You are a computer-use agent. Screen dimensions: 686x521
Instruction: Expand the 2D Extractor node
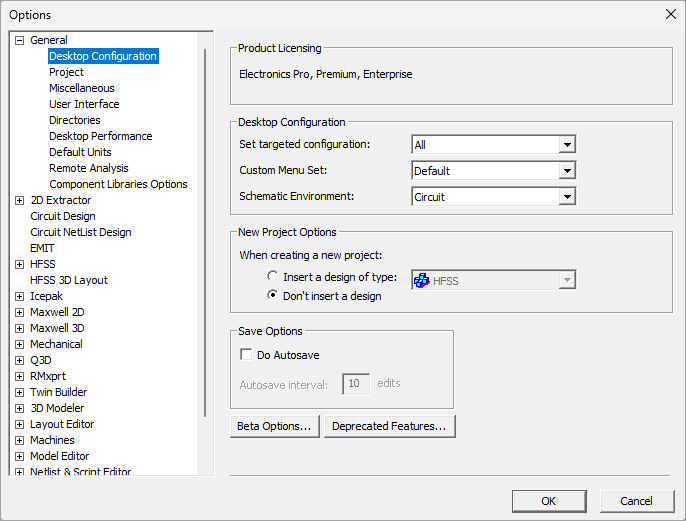(19, 200)
